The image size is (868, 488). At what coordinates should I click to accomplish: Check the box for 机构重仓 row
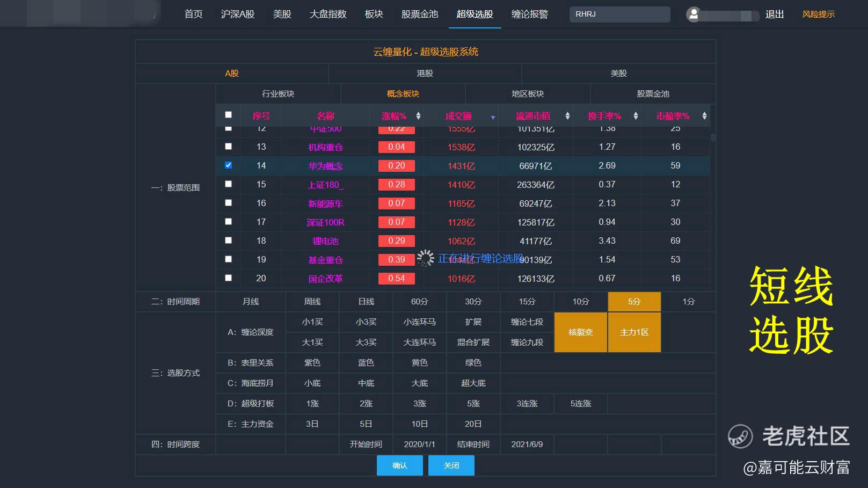(229, 147)
